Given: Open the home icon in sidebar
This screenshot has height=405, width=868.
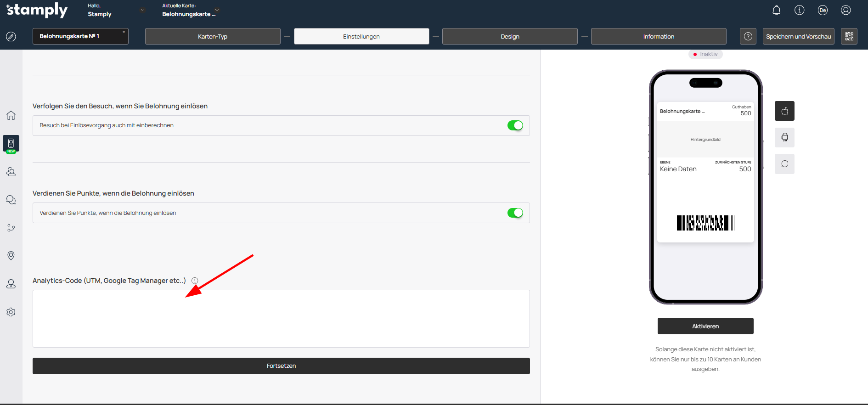Looking at the screenshot, I should click(11, 115).
